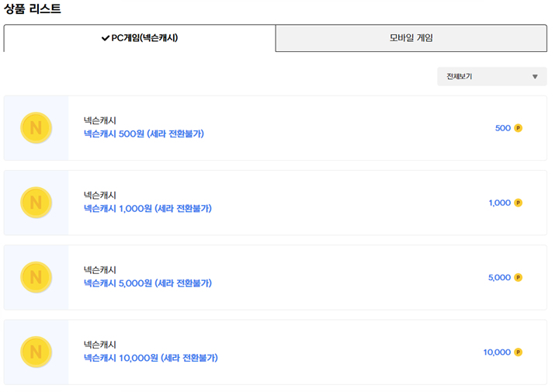
Task: Open the 넥슨캐시 10,000원 (세라 전환불가) link
Action: click(151, 357)
